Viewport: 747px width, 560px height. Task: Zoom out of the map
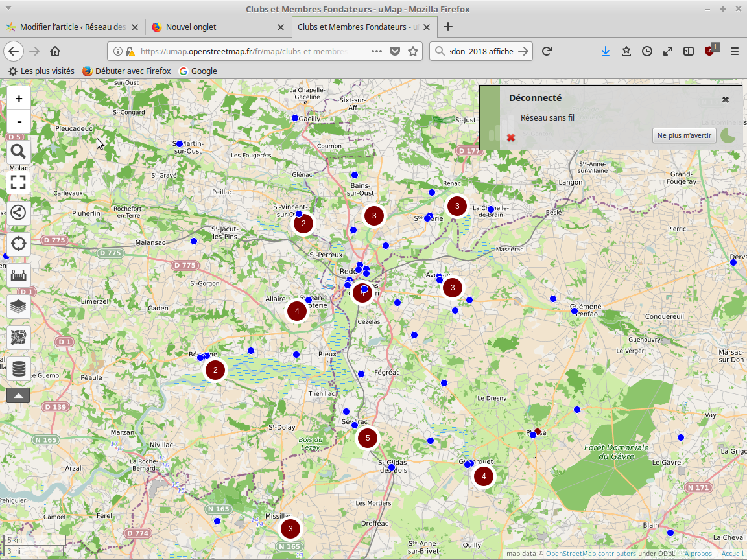(x=19, y=122)
